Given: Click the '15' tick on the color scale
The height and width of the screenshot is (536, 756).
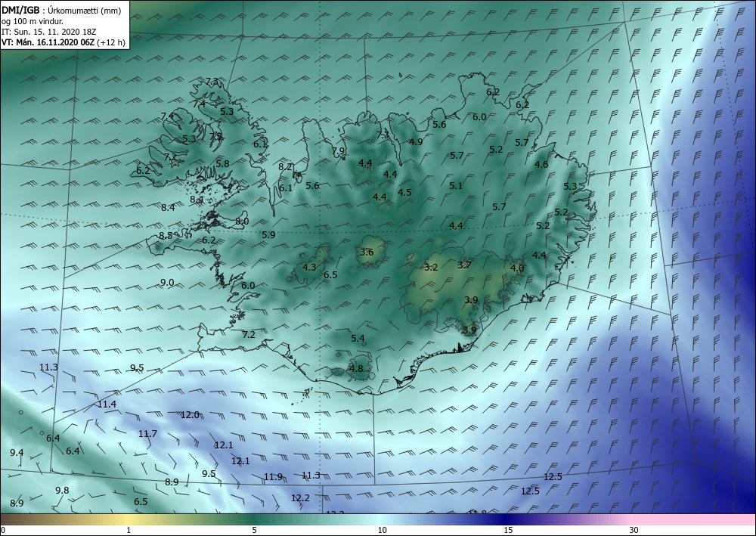Looking at the screenshot, I should coord(508,530).
